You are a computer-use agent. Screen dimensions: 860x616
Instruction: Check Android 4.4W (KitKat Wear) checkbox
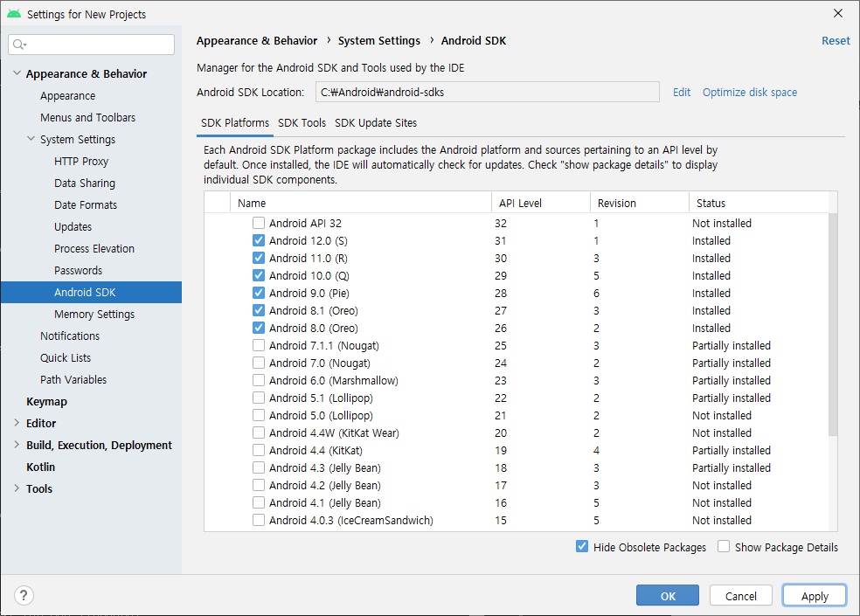259,433
